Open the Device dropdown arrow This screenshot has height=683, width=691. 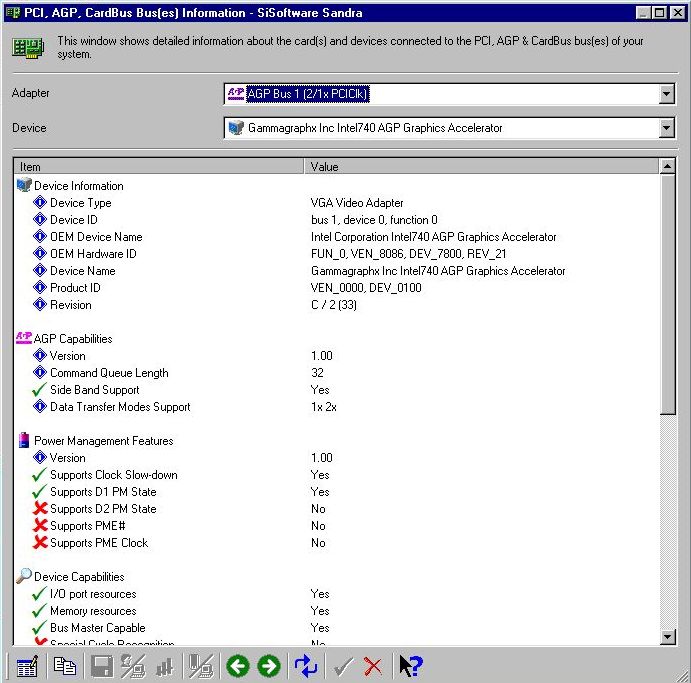pyautogui.click(x=666, y=128)
